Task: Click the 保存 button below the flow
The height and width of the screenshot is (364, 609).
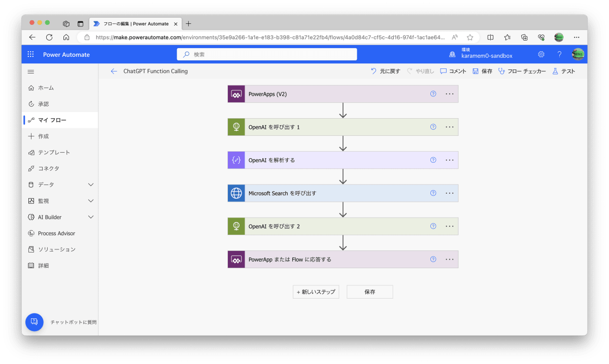Action: [369, 292]
